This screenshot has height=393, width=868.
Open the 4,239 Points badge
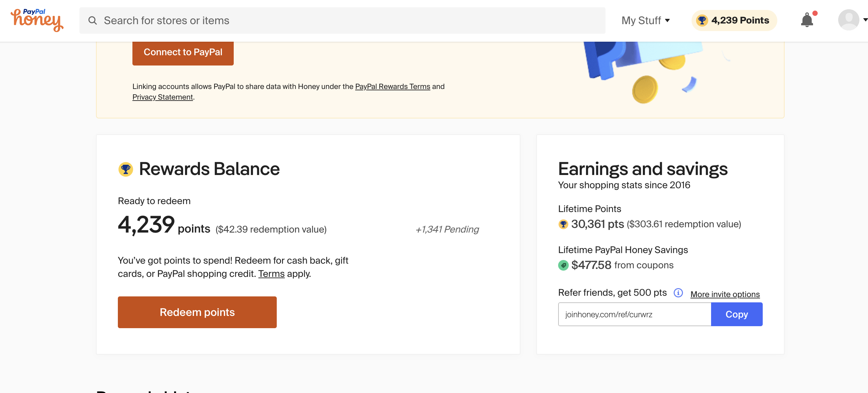(x=734, y=21)
